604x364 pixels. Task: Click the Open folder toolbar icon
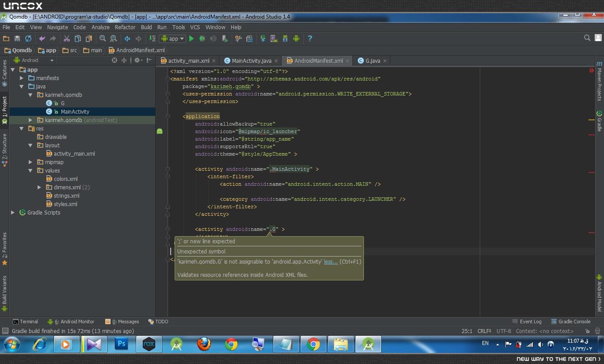[6, 38]
